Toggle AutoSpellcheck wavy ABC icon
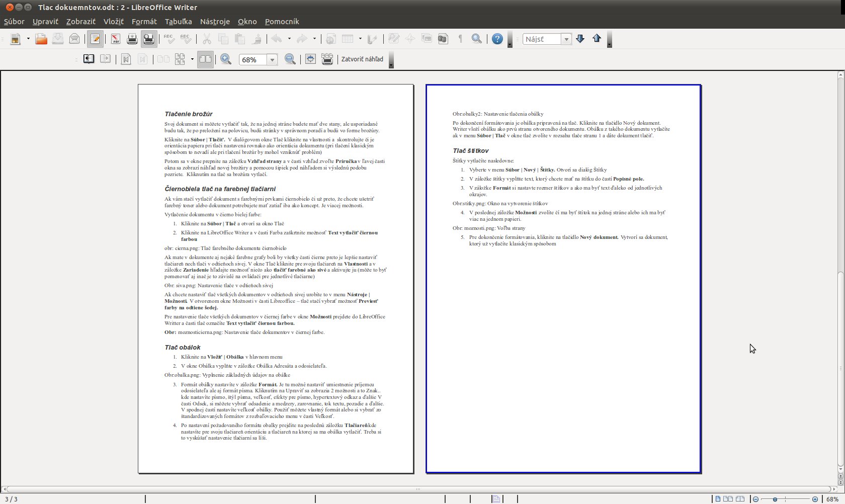This screenshot has height=504, width=845. 186,39
